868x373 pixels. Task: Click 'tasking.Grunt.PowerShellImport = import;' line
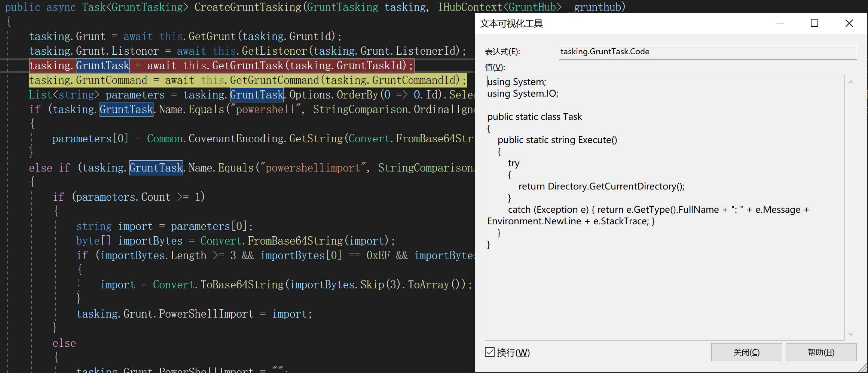[194, 314]
